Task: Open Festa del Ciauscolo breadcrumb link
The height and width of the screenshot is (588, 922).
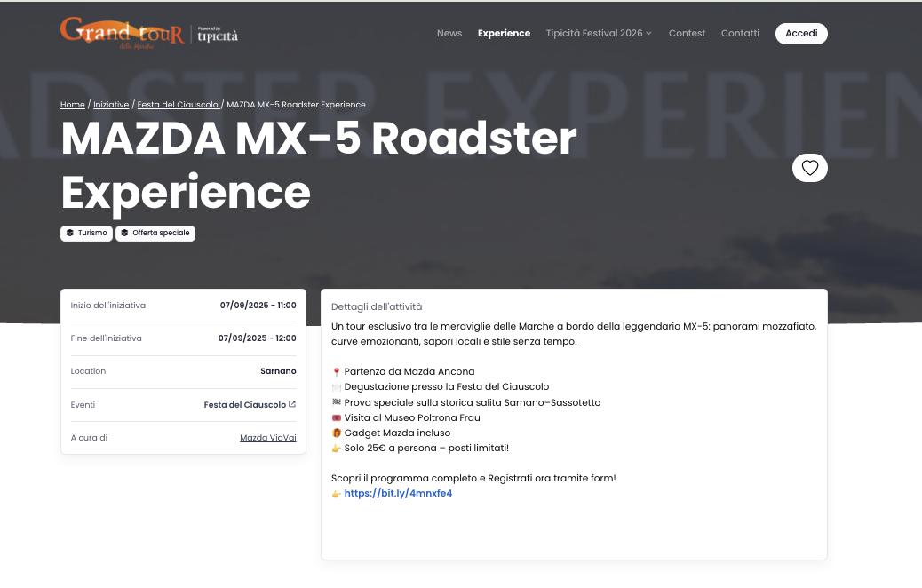Action: 178,105
